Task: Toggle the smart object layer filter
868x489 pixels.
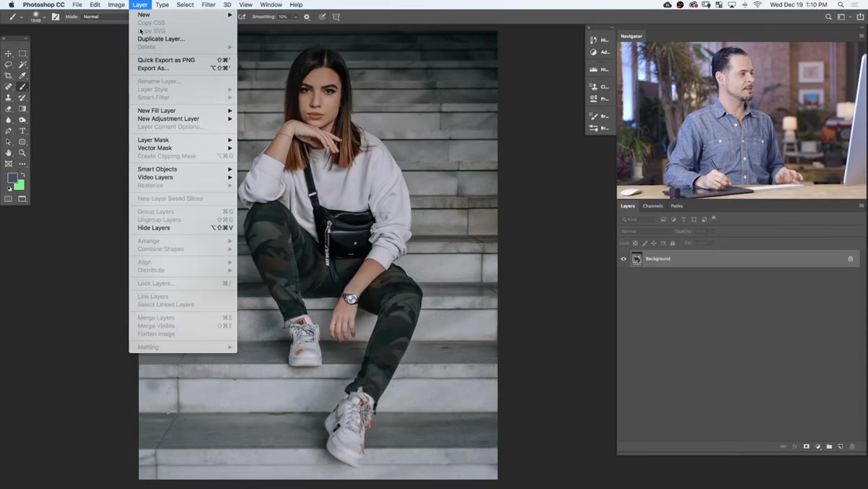Action: pyautogui.click(x=704, y=219)
